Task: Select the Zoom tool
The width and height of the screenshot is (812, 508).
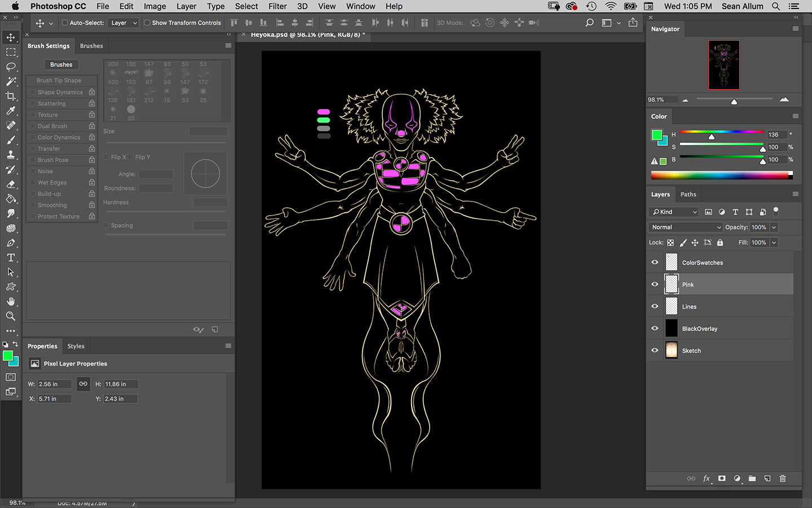Action: click(11, 316)
